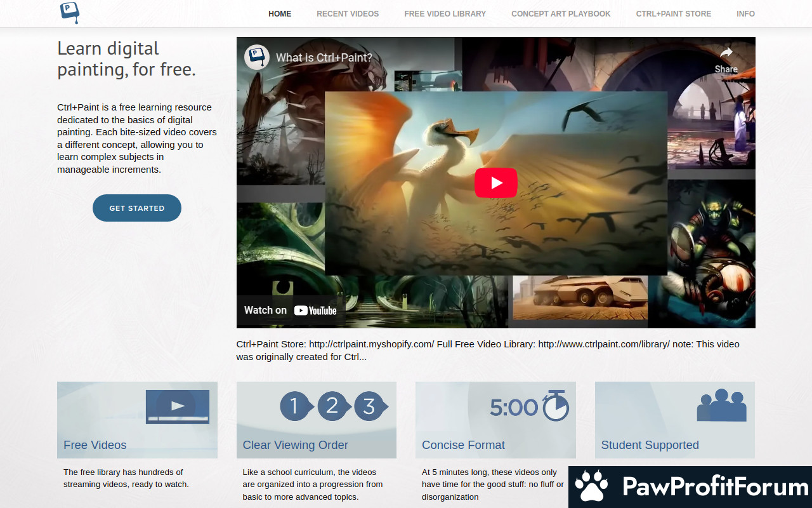
Task: Click the Clear Viewing Order heading
Action: pyautogui.click(x=295, y=445)
